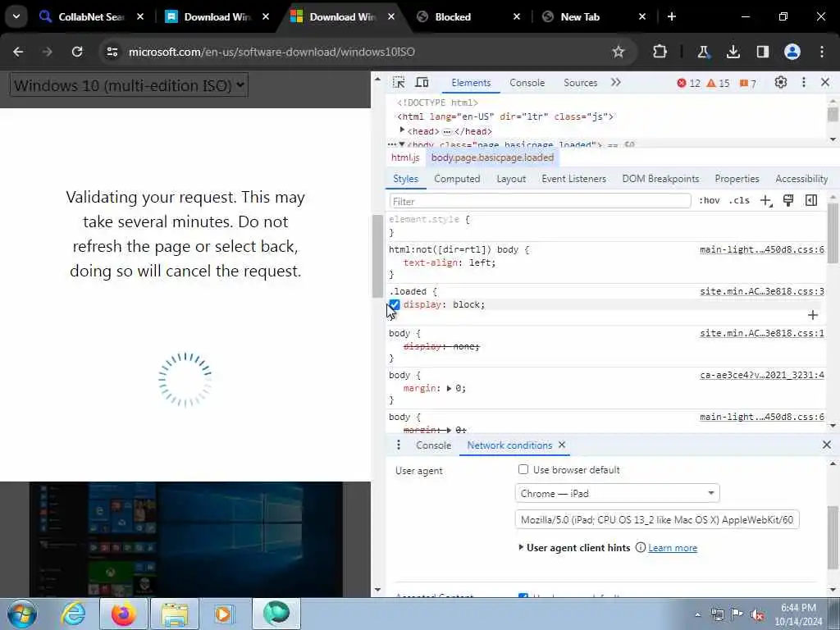The width and height of the screenshot is (840, 630).
Task: Open Firefox from the taskbar
Action: 123,614
